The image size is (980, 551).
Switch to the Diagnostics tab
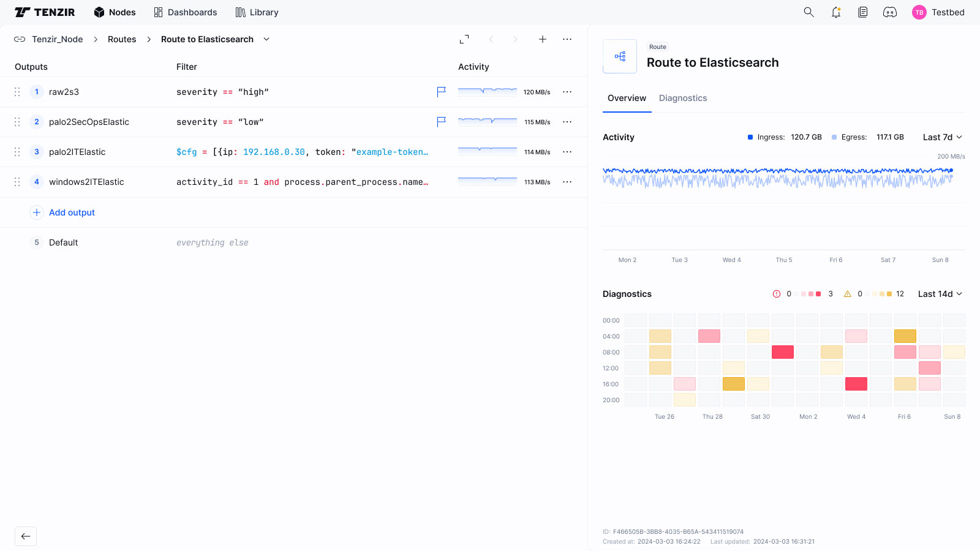click(683, 98)
